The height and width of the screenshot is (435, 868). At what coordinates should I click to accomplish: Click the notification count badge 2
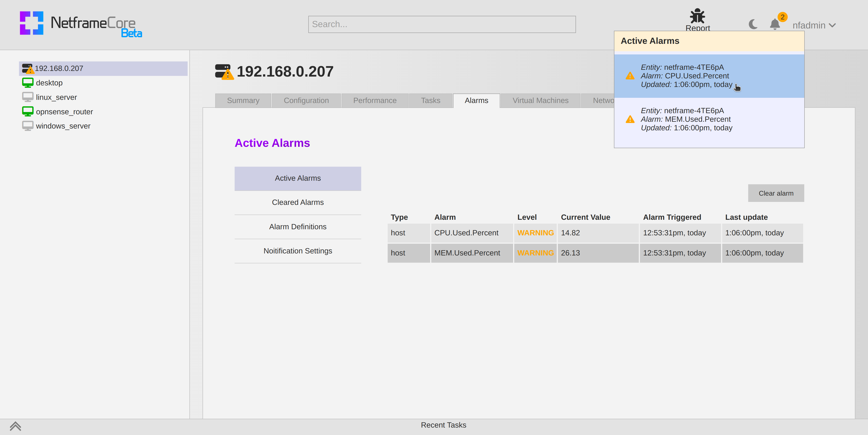(782, 17)
